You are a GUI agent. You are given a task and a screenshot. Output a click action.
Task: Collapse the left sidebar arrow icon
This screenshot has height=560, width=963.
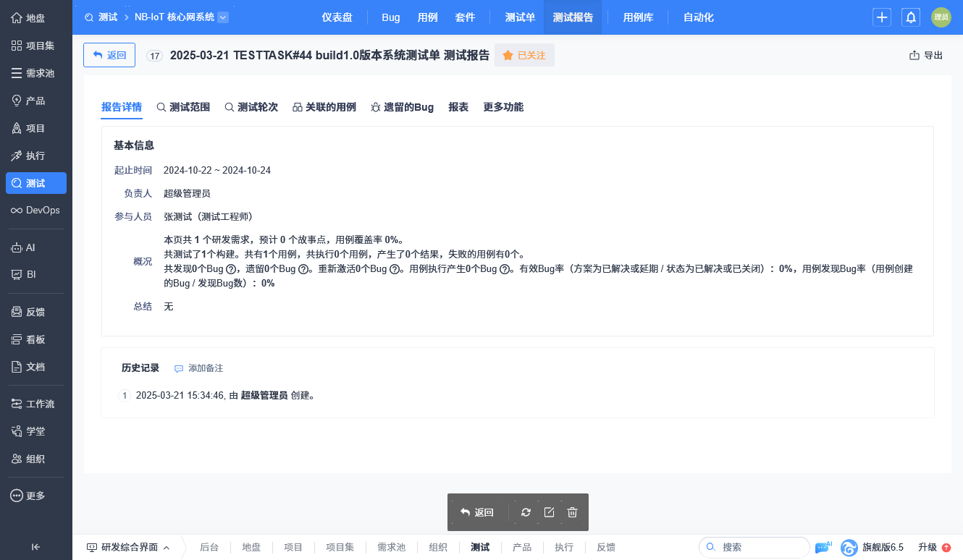[x=35, y=547]
